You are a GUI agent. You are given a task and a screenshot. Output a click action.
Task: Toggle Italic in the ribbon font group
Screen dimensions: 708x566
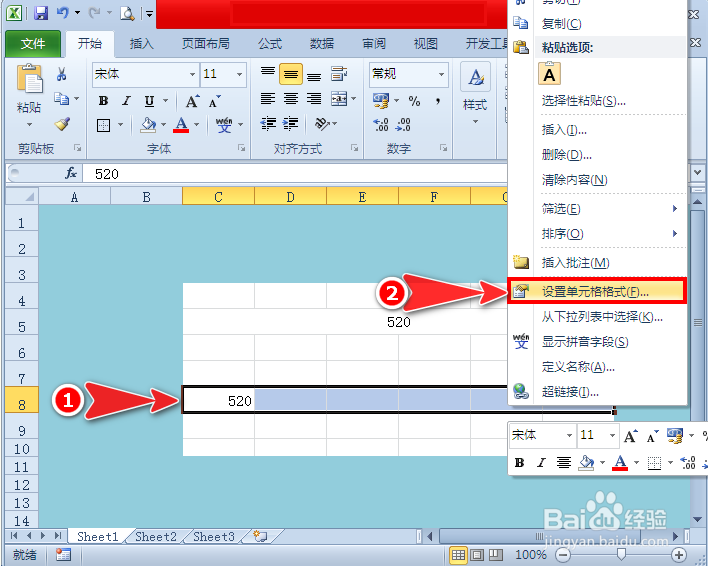tap(126, 101)
